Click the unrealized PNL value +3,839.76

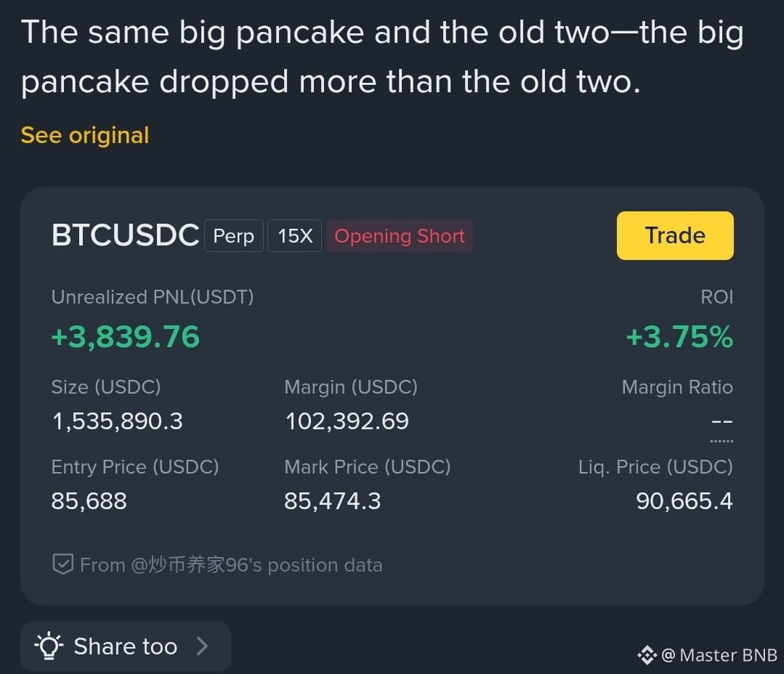coord(126,336)
